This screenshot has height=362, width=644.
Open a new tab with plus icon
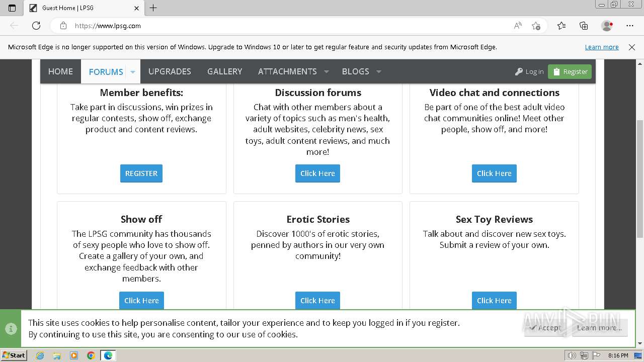coord(153,8)
